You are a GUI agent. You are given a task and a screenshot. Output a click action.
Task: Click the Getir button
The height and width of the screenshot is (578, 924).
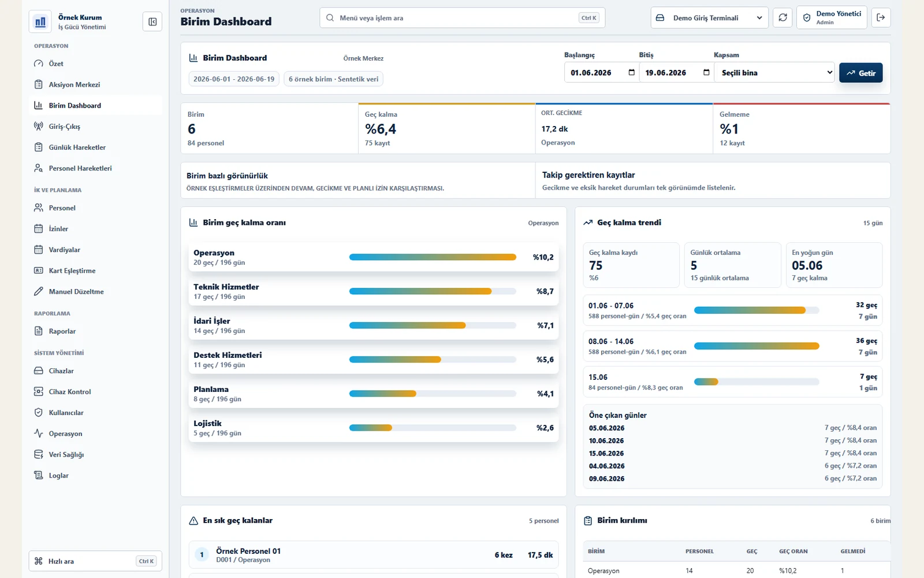tap(861, 73)
